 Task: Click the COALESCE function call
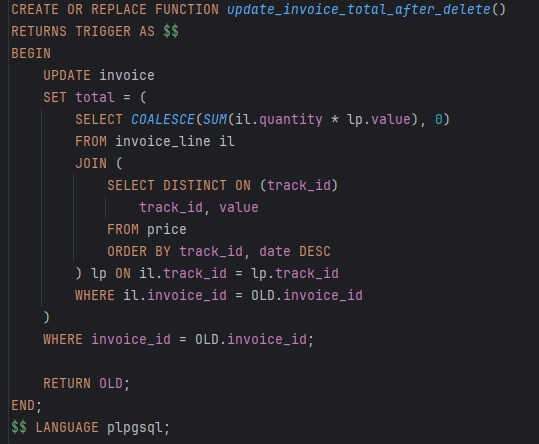pos(163,119)
